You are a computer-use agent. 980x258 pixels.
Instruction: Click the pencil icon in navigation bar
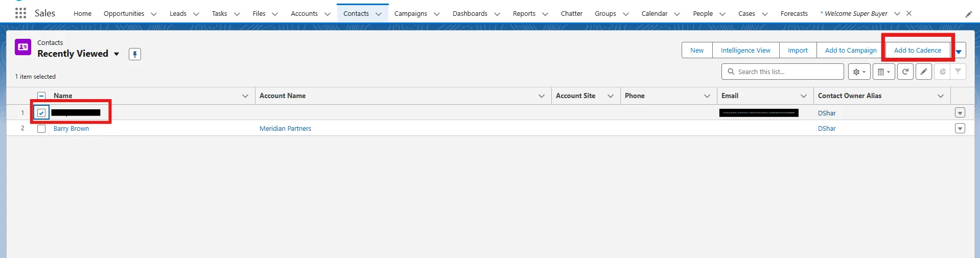click(x=968, y=14)
